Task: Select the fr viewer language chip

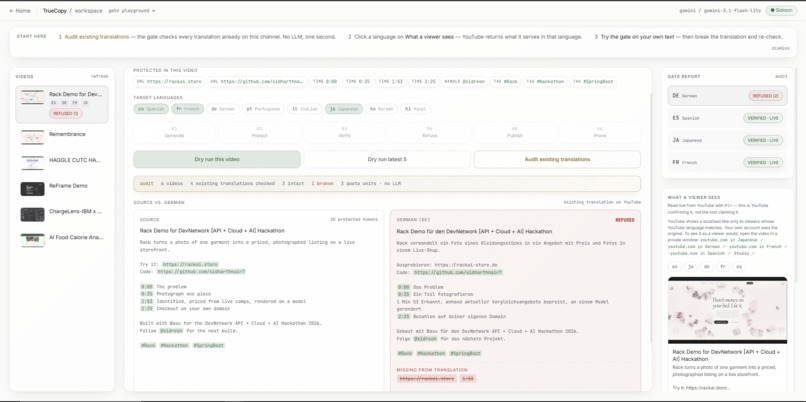Action: (x=724, y=266)
